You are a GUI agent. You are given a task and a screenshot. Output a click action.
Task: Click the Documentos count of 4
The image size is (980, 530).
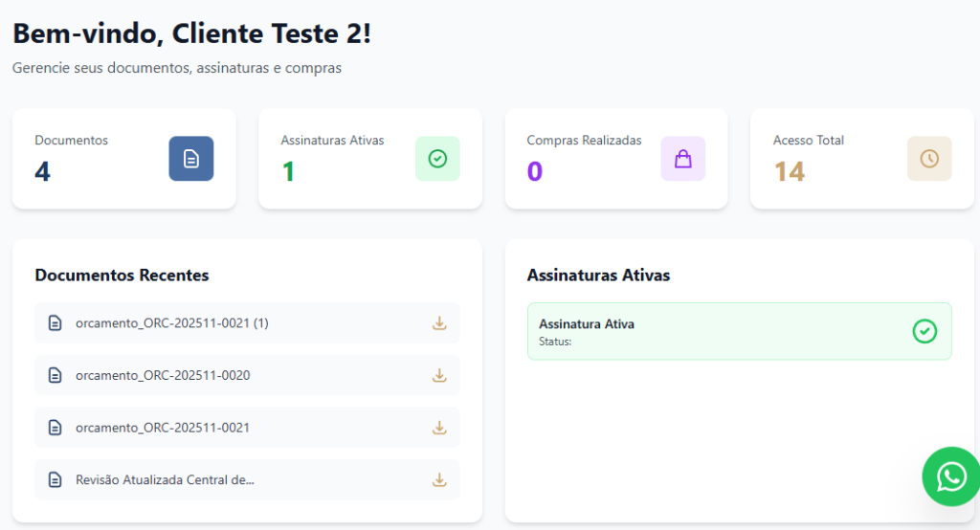[42, 171]
